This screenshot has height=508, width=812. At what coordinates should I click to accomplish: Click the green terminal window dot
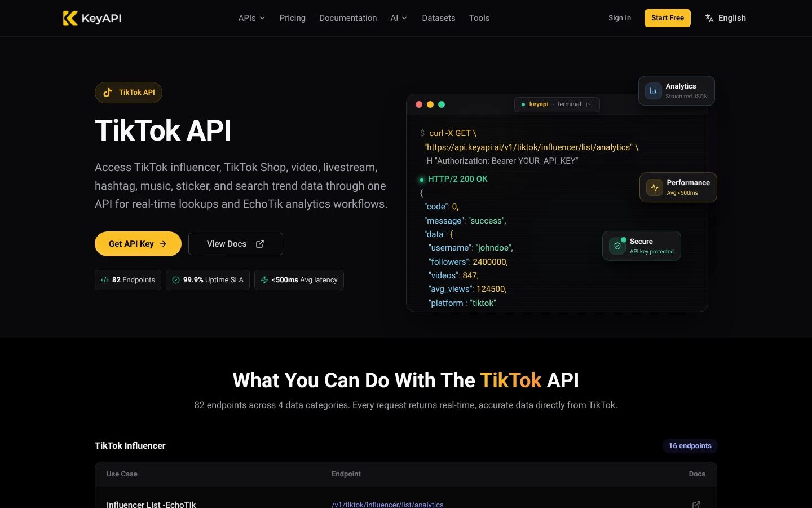(442, 104)
